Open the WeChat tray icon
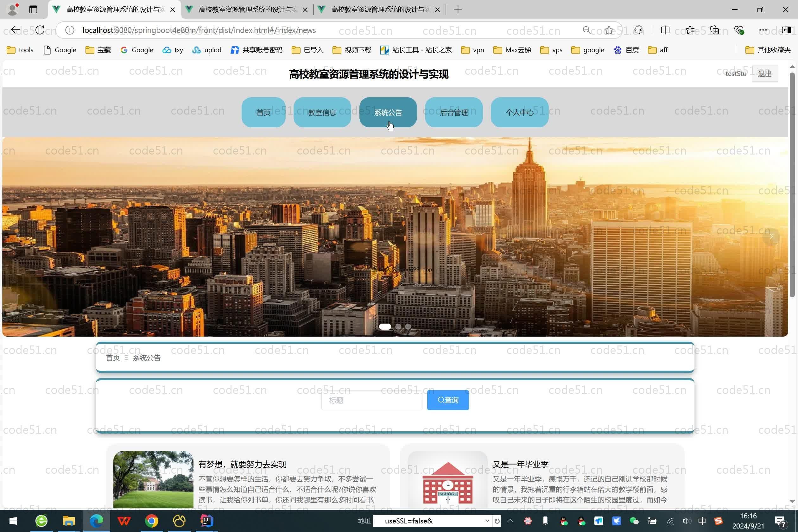 pyautogui.click(x=634, y=521)
